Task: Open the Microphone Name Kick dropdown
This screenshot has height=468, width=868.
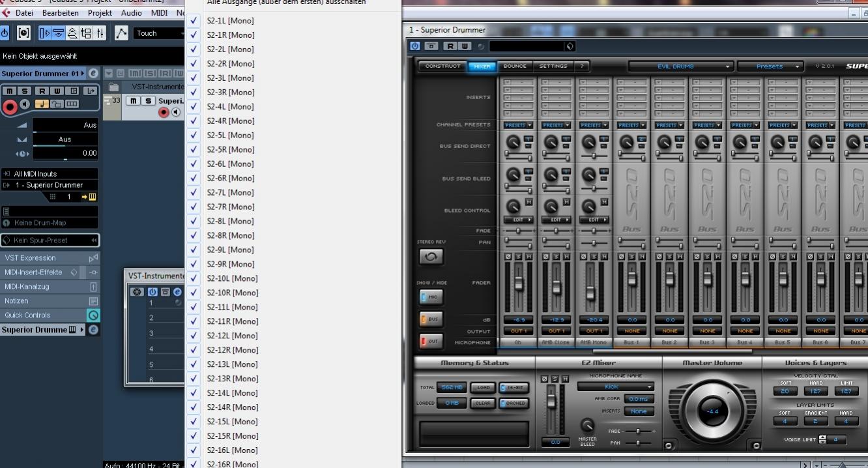Action: click(616, 387)
